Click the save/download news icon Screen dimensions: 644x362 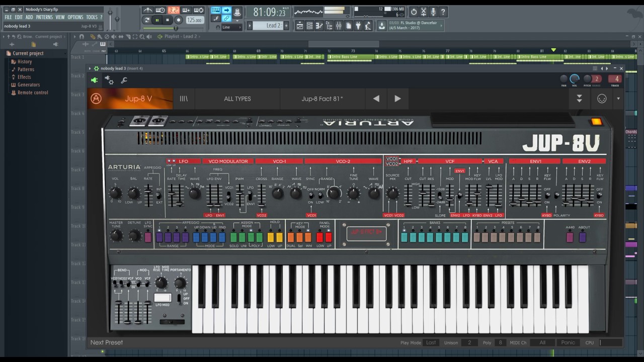pyautogui.click(x=382, y=26)
